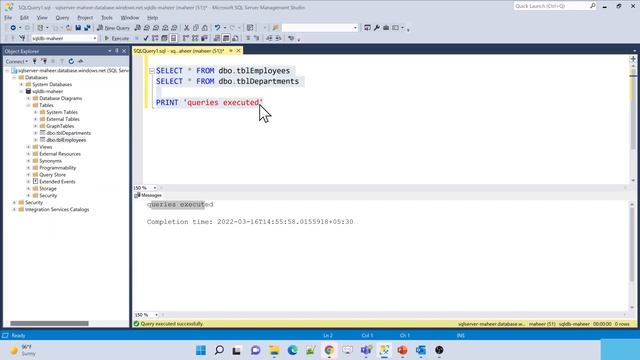Click the Parse checkmark icon
Image resolution: width=640 pixels, height=360 pixels.
[146, 38]
